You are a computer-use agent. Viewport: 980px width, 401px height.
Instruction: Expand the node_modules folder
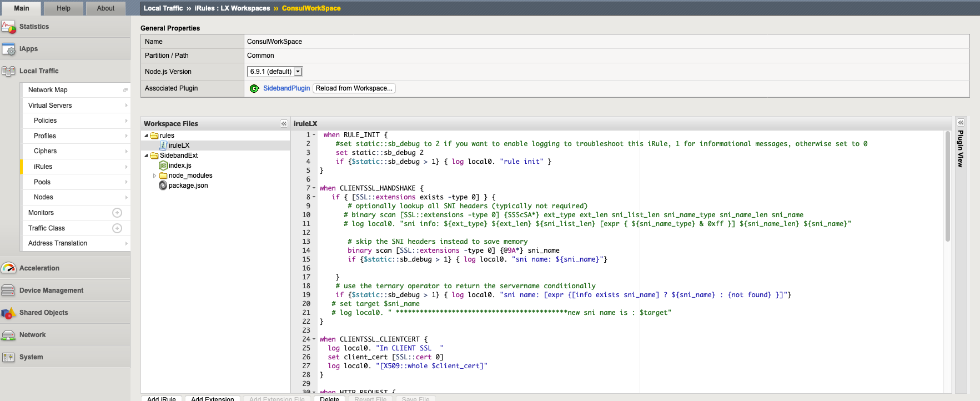tap(155, 176)
